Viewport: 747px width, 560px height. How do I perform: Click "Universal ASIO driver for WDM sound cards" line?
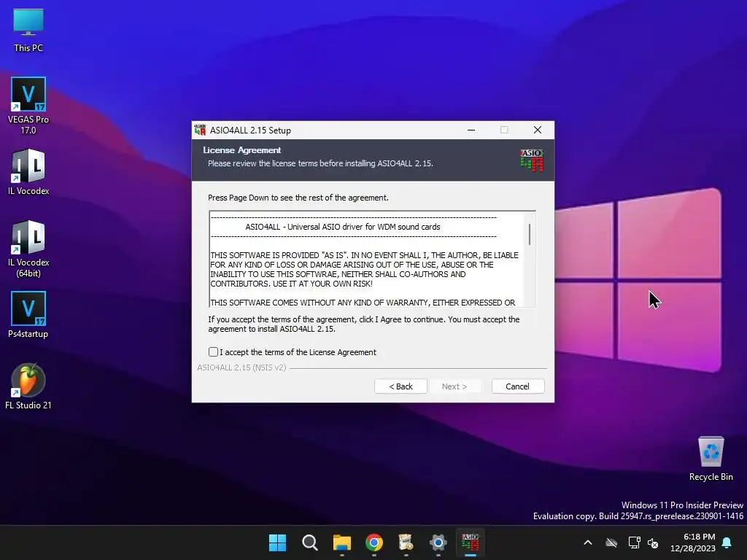tap(363, 227)
